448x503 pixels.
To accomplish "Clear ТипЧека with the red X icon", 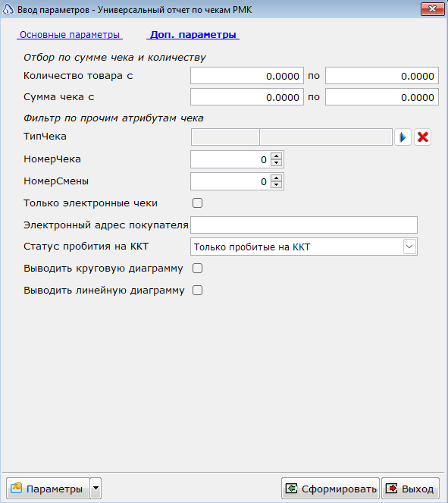I will [423, 137].
